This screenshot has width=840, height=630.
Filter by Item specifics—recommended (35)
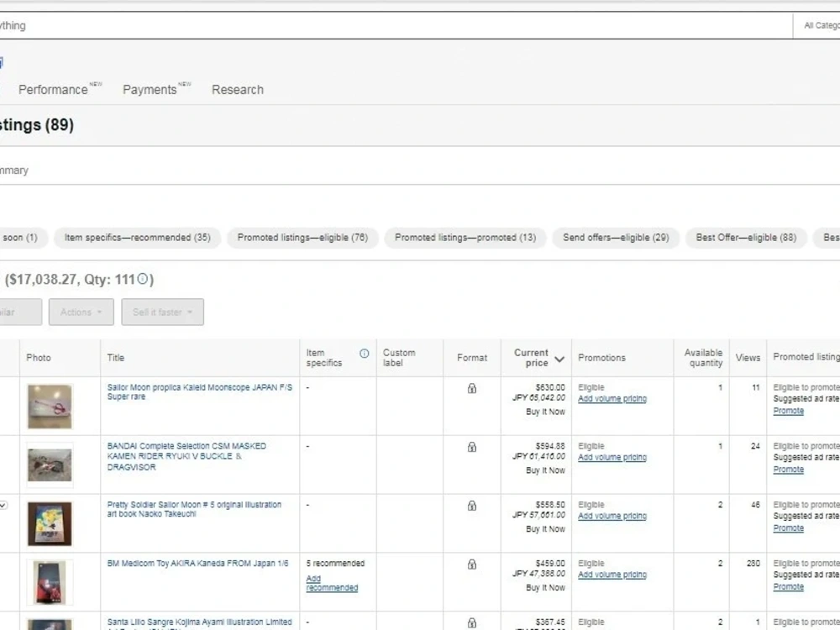tap(138, 238)
